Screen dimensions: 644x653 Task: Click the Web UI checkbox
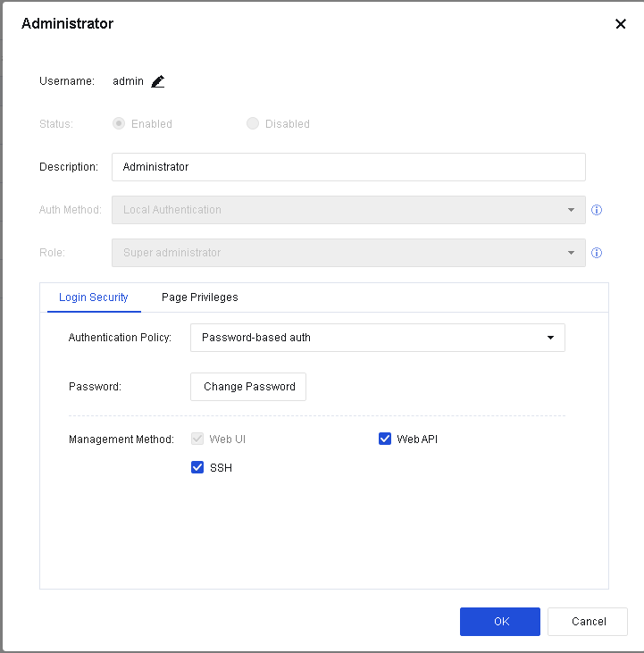[x=197, y=439]
